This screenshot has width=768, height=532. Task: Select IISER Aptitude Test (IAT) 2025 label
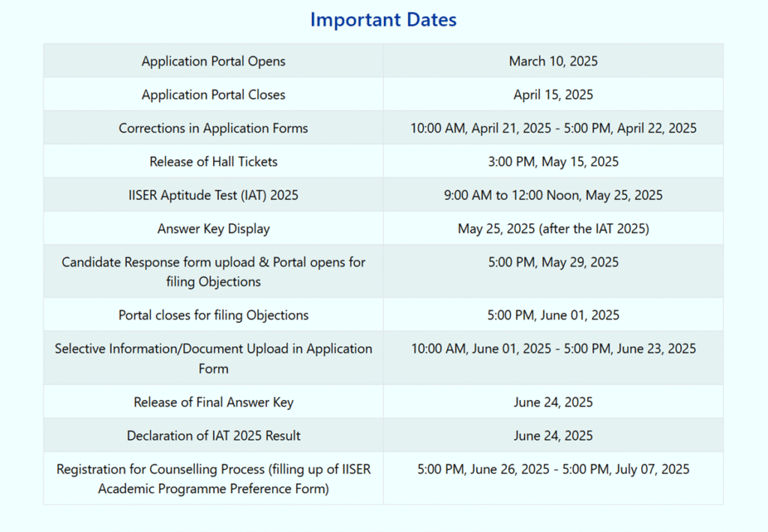(214, 196)
